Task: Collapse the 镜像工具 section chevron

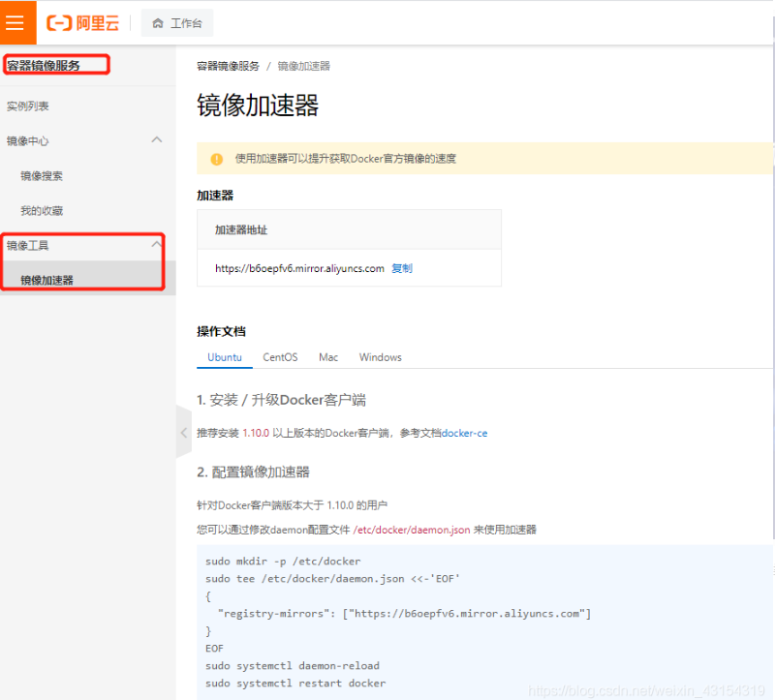Action: (x=157, y=245)
